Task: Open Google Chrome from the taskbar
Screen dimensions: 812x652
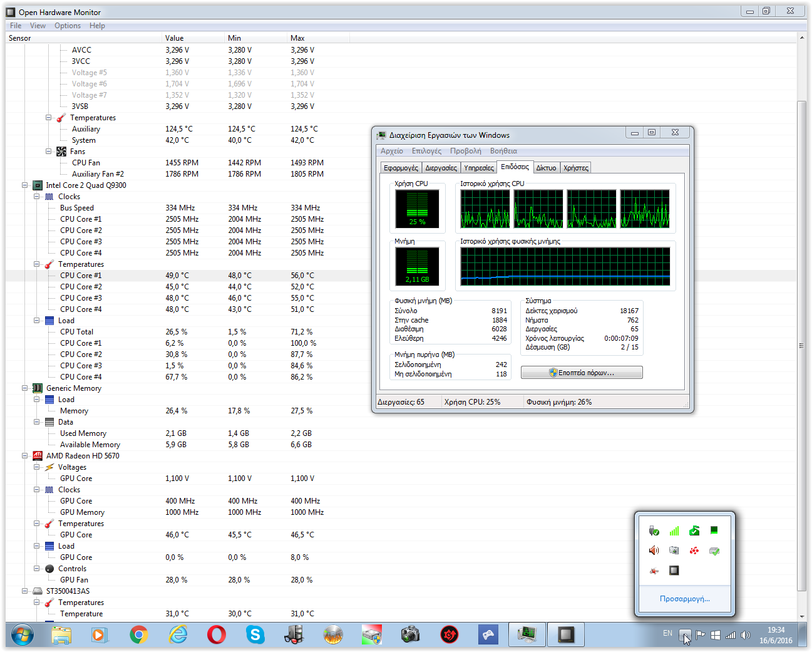Action: tap(139, 635)
